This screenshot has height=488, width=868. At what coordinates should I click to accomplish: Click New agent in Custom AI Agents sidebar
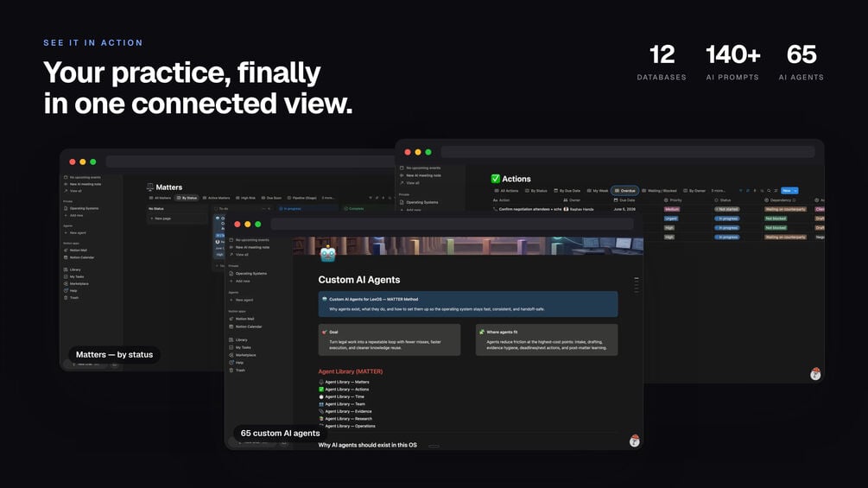pyautogui.click(x=241, y=300)
